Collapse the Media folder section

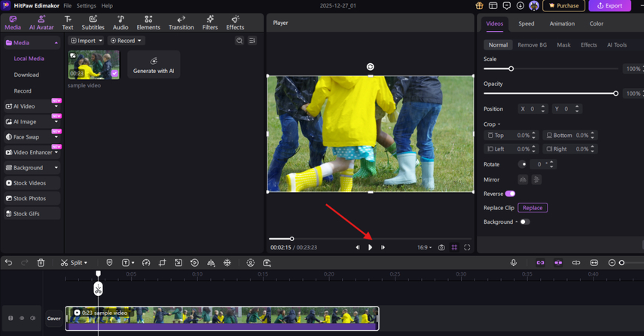(x=56, y=43)
